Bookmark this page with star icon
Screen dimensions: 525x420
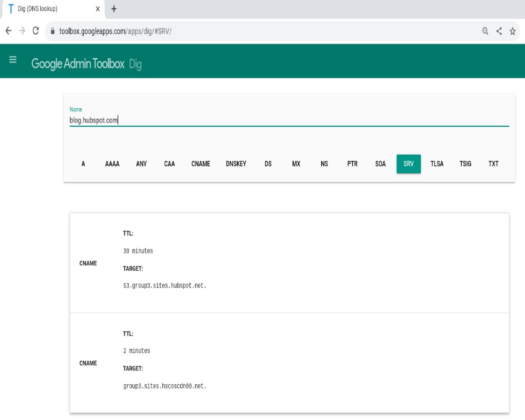(x=513, y=31)
